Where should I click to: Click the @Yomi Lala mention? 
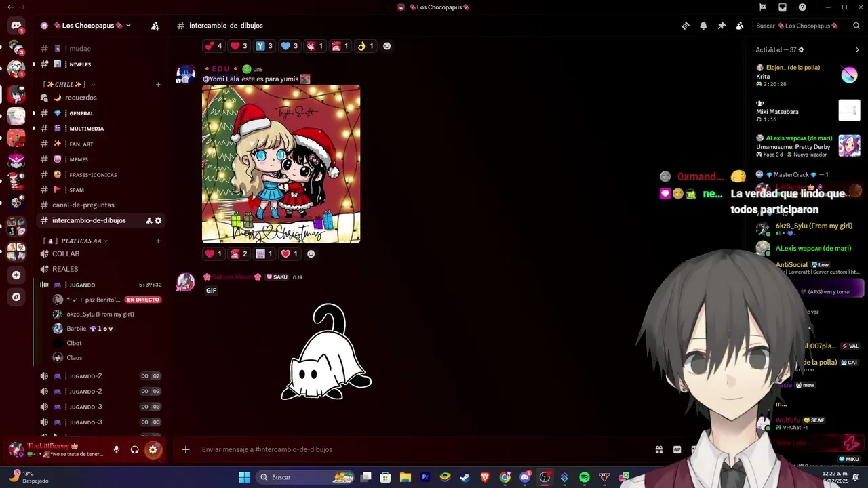(221, 79)
